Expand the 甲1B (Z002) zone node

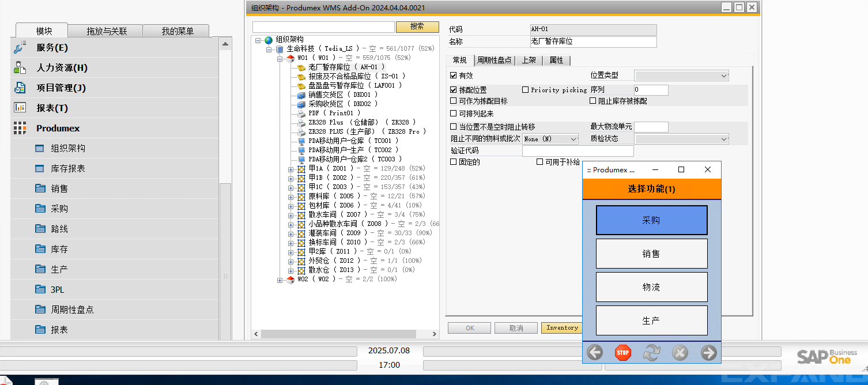coord(291,178)
